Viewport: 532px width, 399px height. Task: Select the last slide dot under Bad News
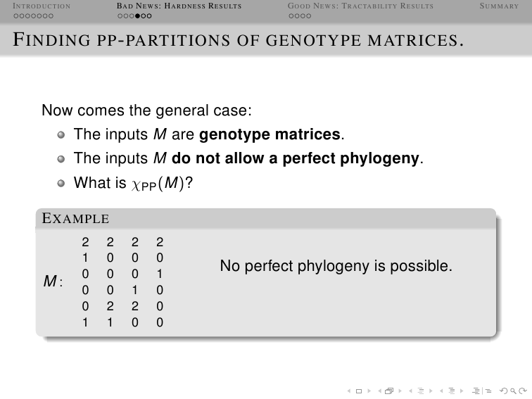149,16
